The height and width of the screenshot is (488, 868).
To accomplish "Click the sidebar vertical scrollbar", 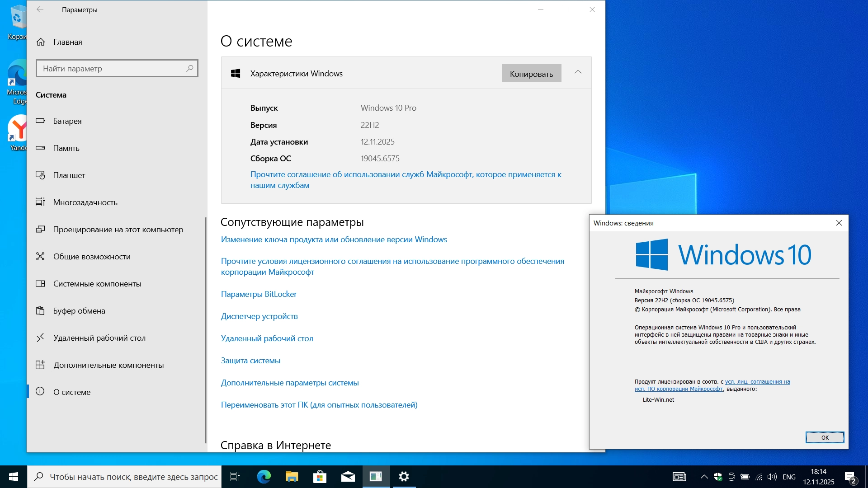I will (x=206, y=330).
